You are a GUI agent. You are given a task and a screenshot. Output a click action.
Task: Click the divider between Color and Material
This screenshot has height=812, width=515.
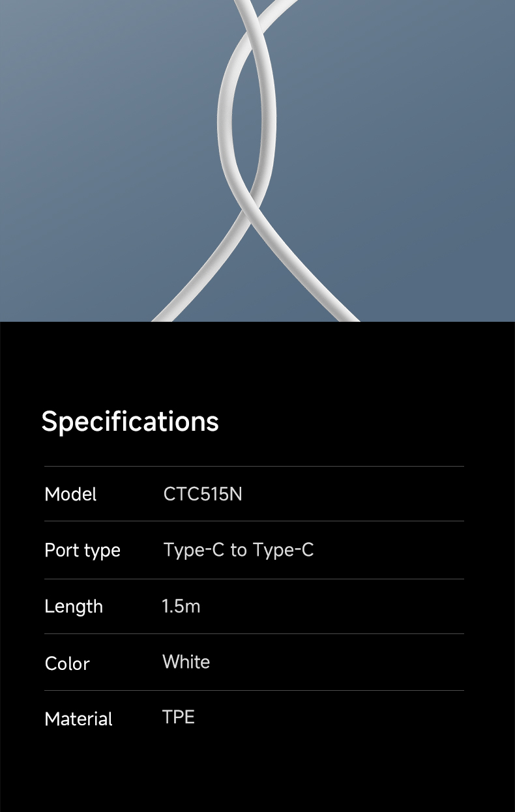pyautogui.click(x=254, y=691)
